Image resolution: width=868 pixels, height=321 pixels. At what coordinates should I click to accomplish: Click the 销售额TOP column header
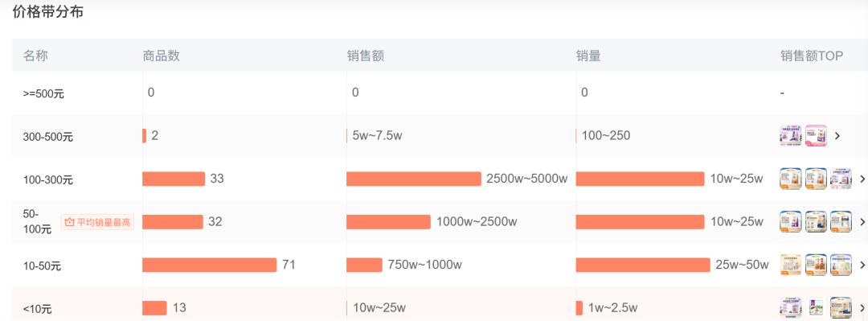coord(812,56)
